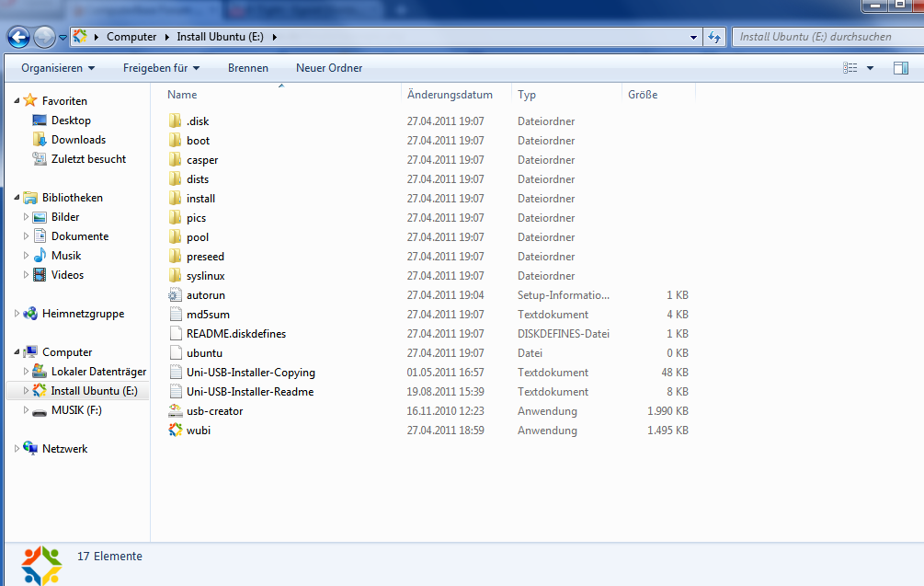Open the address bar history dropdown arrow
924x586 pixels.
click(x=693, y=37)
